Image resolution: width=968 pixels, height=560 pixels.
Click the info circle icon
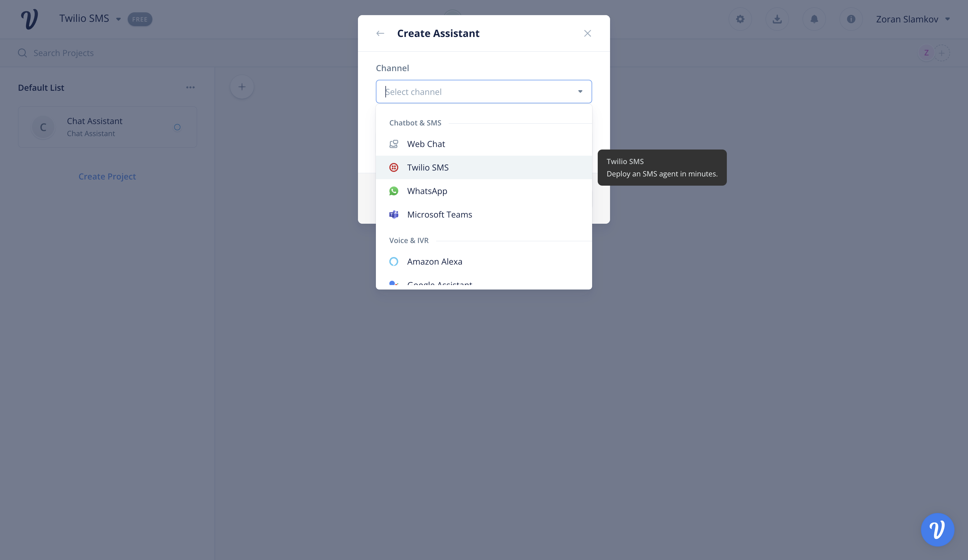(851, 19)
